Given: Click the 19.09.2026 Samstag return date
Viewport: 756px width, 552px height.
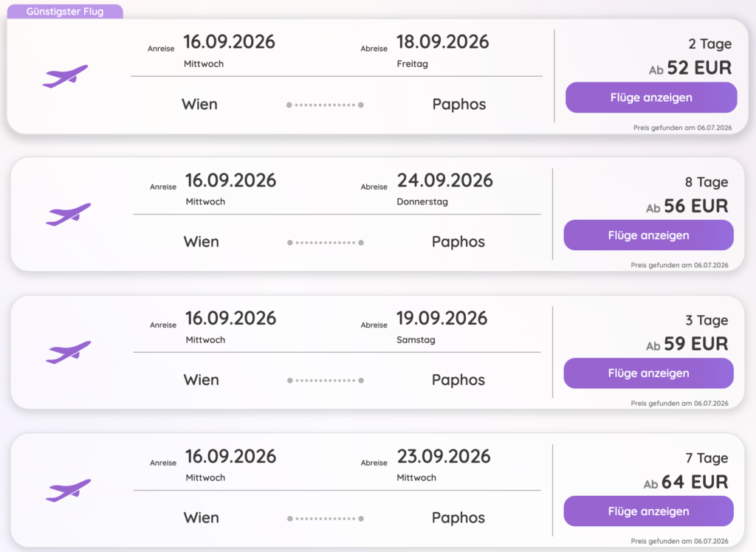Looking at the screenshot, I should point(441,327).
